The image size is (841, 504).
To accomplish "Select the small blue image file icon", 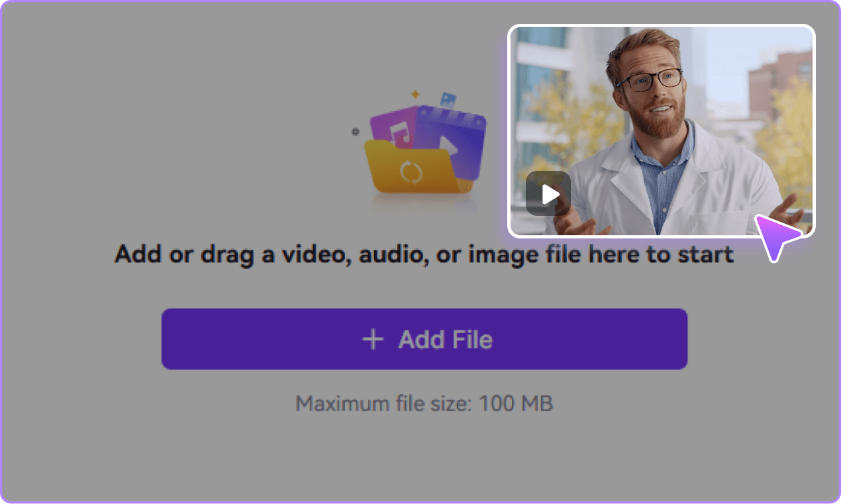I will pos(448,98).
